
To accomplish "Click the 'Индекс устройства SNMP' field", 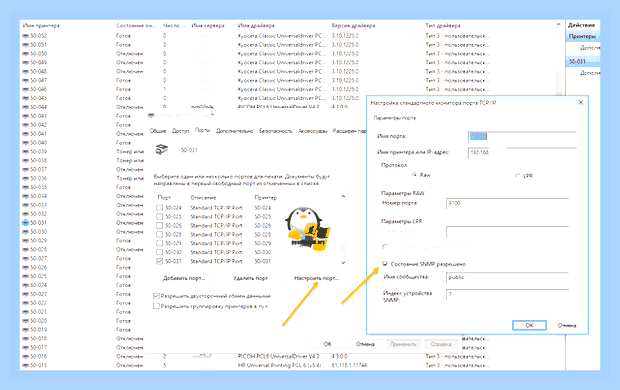I will (507, 294).
